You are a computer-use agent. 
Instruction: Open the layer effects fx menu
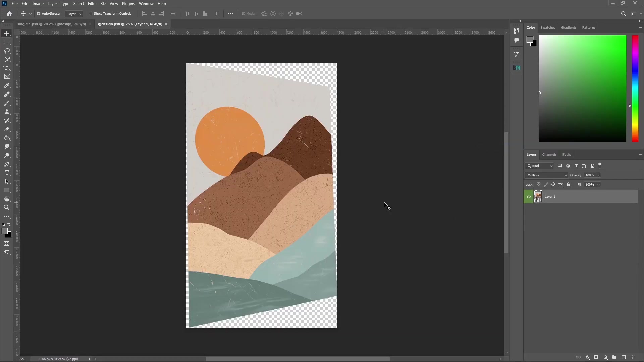point(588,357)
